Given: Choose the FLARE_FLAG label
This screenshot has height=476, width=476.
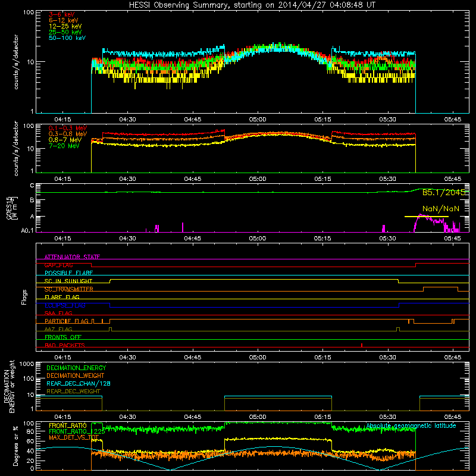Looking at the screenshot, I should (62, 297).
